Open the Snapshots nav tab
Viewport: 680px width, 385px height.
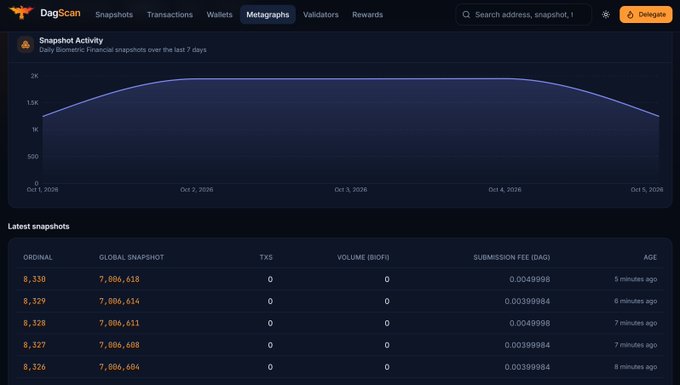(114, 15)
